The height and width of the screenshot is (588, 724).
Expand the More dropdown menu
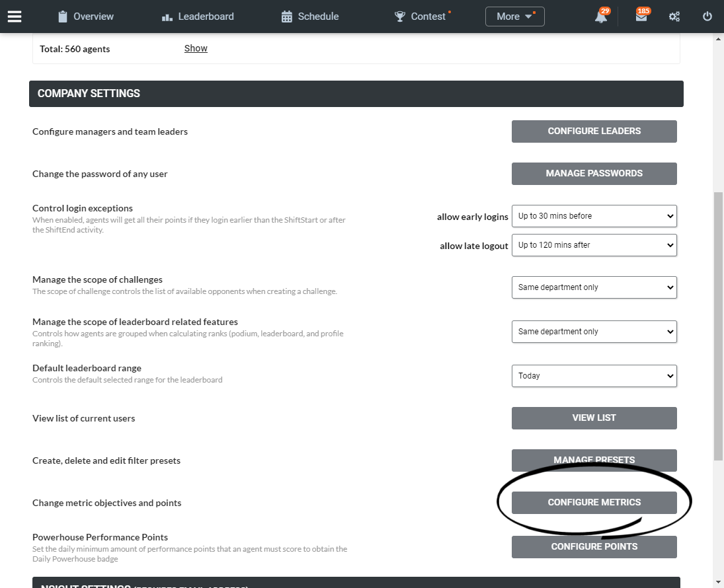coord(515,17)
